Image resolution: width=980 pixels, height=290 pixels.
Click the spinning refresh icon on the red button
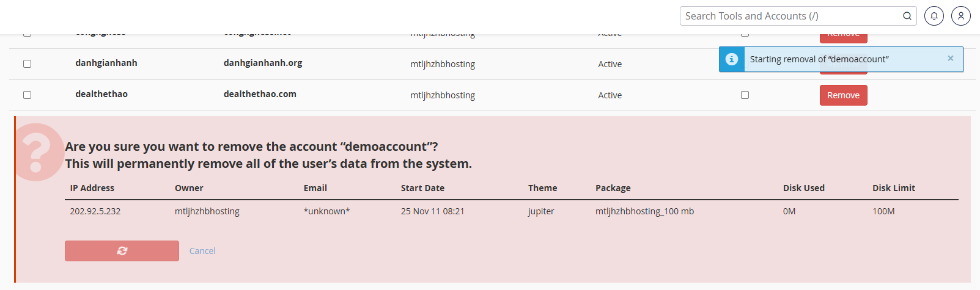pos(122,251)
